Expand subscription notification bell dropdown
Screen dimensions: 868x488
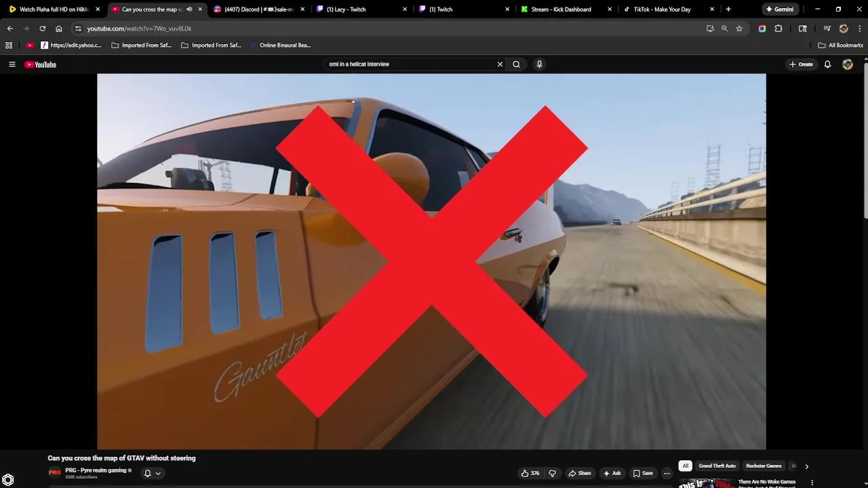(x=153, y=473)
